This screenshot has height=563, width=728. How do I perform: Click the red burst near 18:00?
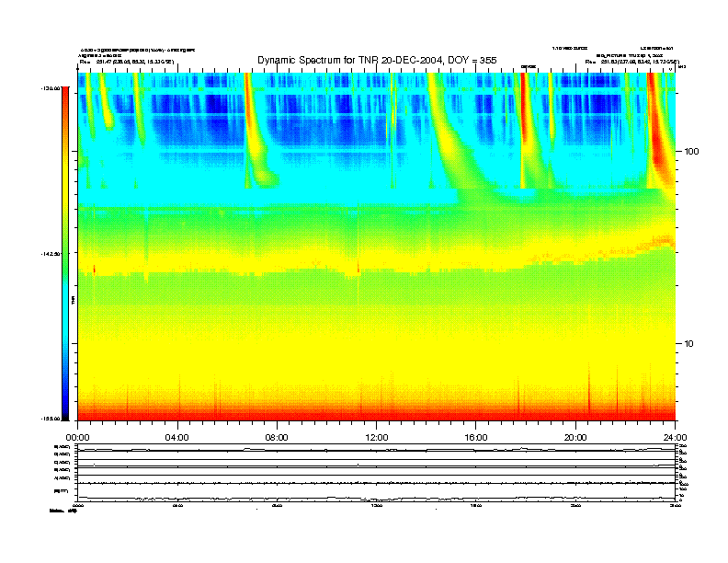point(524,130)
